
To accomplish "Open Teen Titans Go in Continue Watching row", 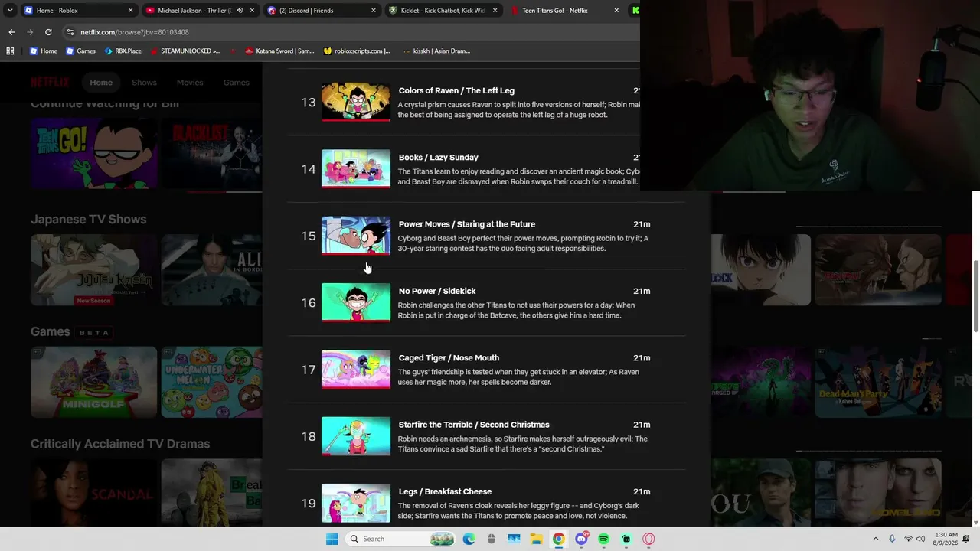I will [93, 153].
